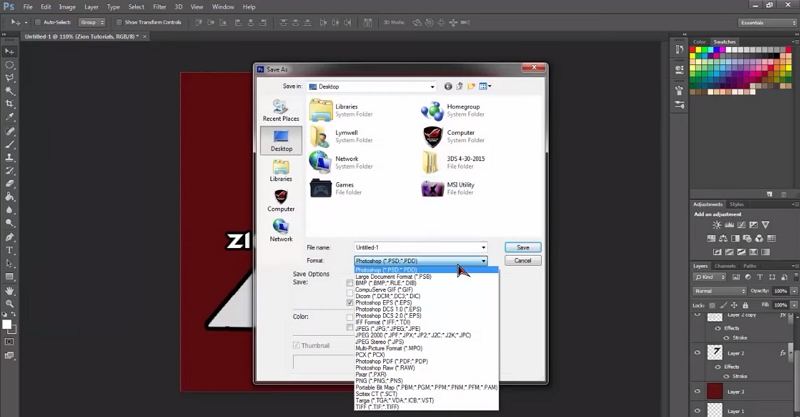Select the Path Selection tool

pos(9,263)
